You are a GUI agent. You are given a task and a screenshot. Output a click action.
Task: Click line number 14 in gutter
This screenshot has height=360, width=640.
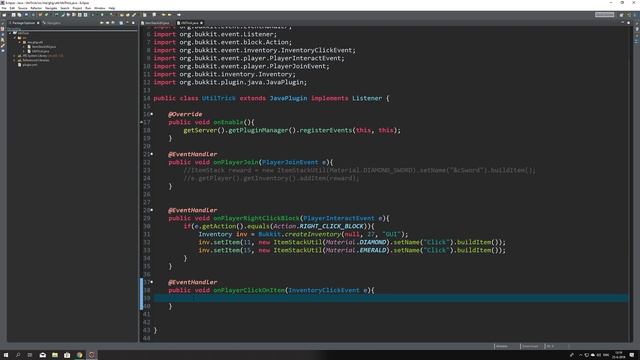click(147, 98)
